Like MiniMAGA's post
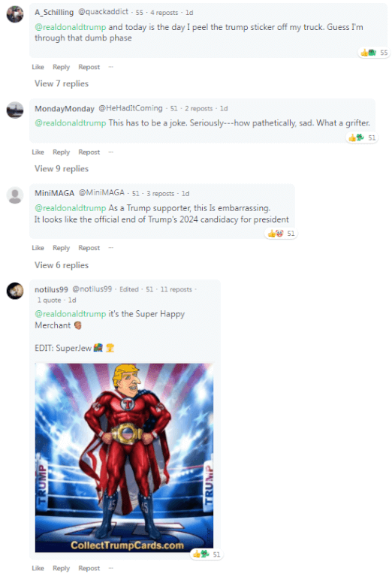This screenshot has width=392, height=577. click(x=38, y=248)
